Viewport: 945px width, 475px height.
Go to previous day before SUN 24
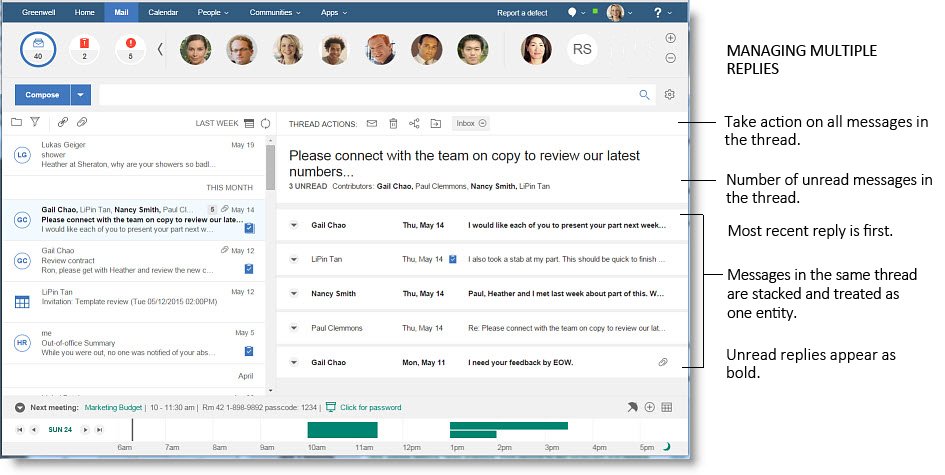point(34,430)
